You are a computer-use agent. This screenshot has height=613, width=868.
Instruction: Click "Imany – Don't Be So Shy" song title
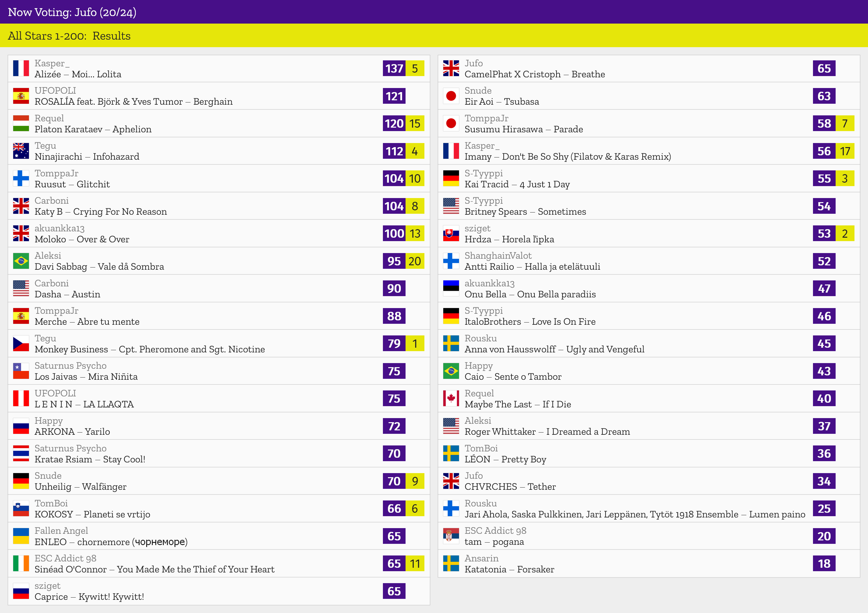coord(568,157)
